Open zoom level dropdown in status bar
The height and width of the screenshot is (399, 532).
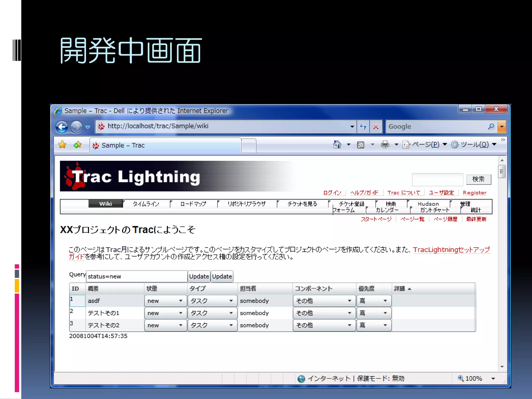[x=493, y=379]
